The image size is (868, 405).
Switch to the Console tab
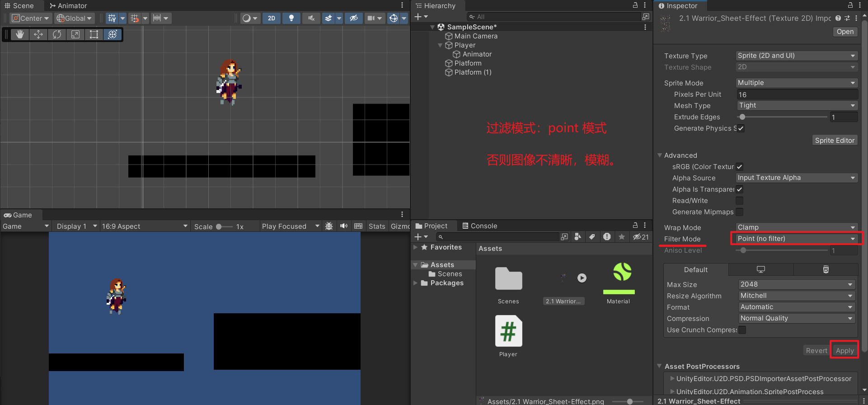479,226
